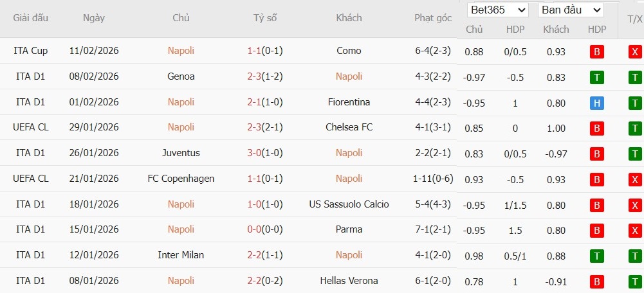Click the red B handicap badge in the Chelsea FC row

coord(596,128)
